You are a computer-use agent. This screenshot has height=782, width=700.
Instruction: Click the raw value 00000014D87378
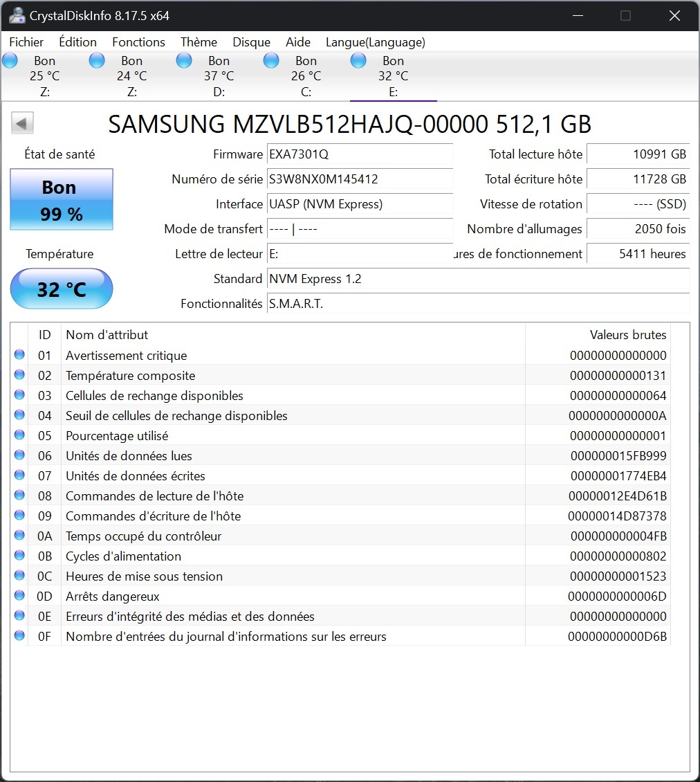tap(617, 516)
